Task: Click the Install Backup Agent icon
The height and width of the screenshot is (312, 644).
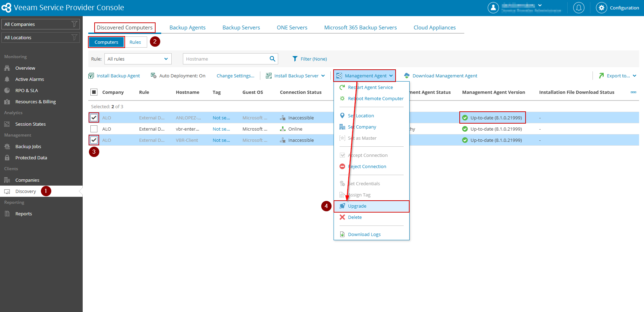Action: (91, 76)
